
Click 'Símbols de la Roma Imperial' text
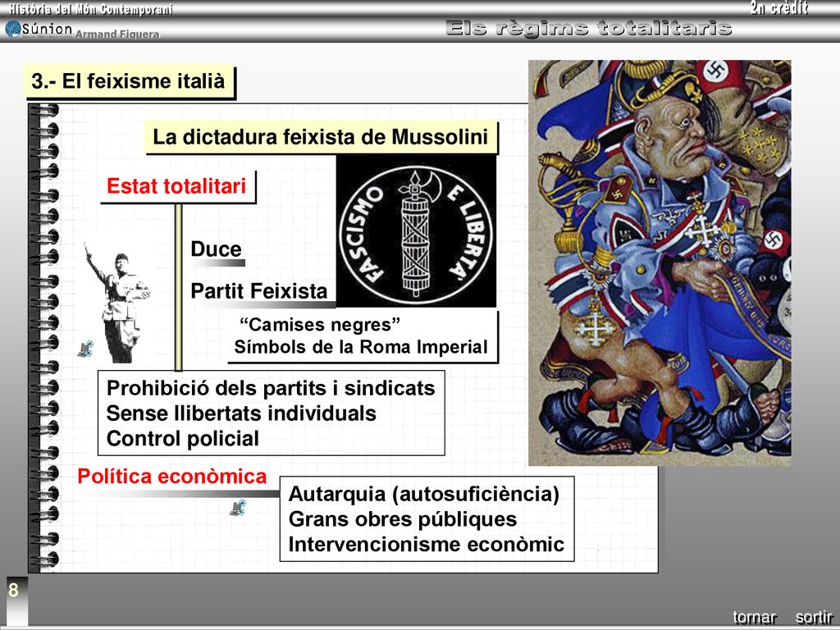[x=361, y=347]
